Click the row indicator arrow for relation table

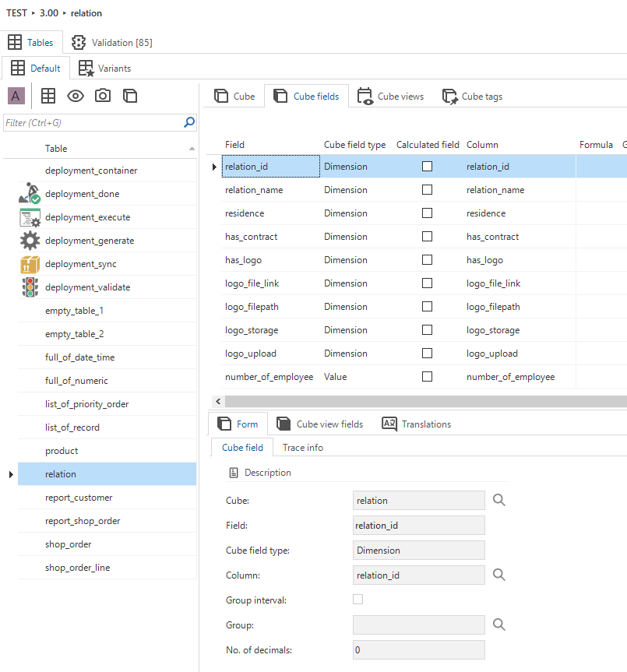pos(11,474)
